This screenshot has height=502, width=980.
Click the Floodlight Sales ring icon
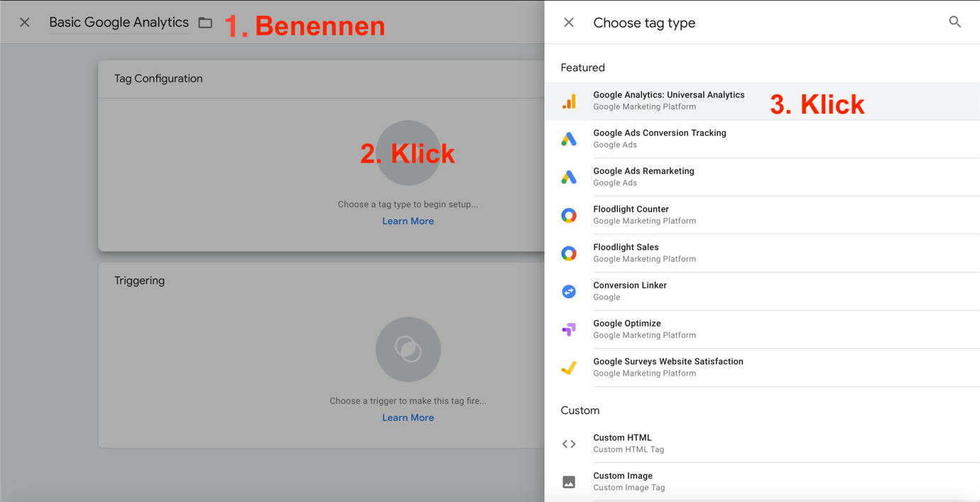(569, 253)
